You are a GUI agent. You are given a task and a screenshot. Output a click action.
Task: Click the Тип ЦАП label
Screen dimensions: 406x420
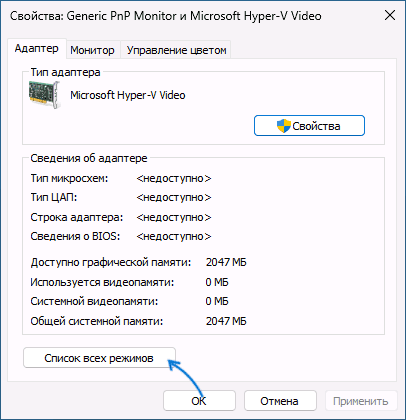click(54, 197)
